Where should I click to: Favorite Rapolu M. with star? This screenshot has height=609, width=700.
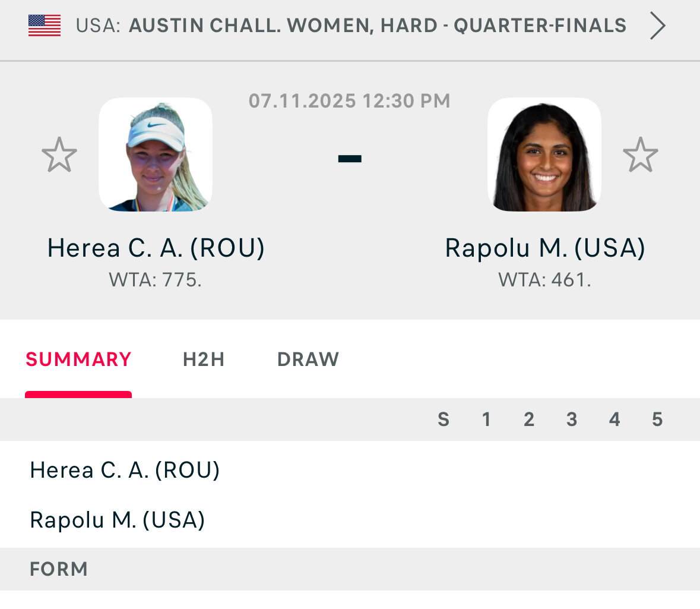click(x=641, y=155)
